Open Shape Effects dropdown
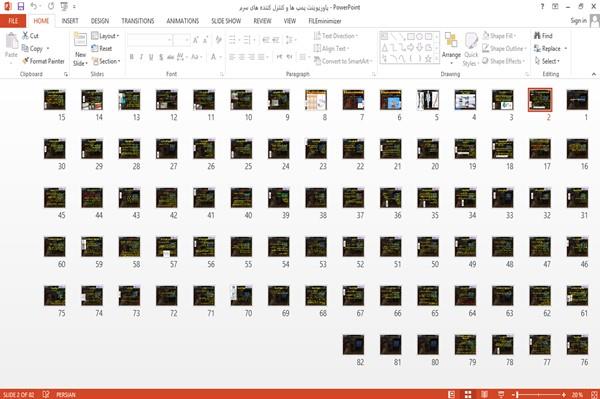Viewport: 600px width, 399px height. (503, 61)
